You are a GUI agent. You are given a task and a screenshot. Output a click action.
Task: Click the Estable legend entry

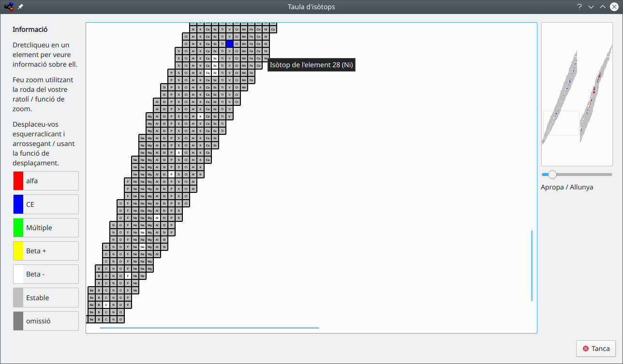click(46, 298)
